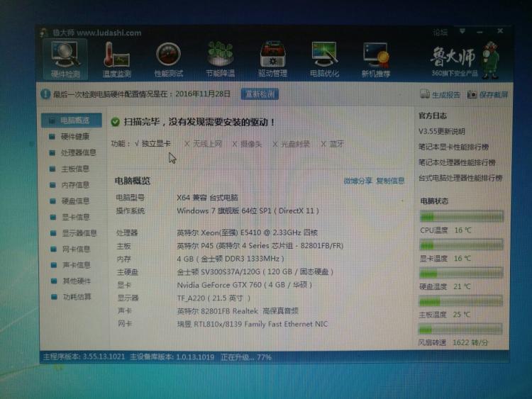Generate report with 生成报告
The width and height of the screenshot is (532, 399).
pyautogui.click(x=440, y=94)
